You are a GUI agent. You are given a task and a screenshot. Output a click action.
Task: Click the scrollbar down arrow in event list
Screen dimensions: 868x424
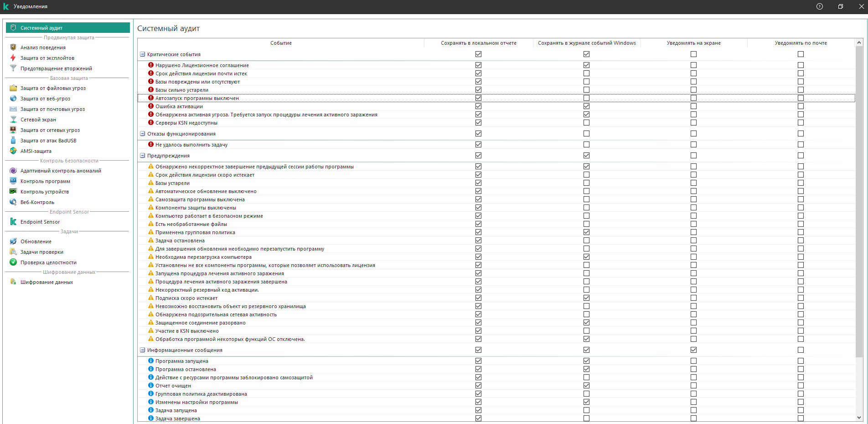tap(859, 418)
